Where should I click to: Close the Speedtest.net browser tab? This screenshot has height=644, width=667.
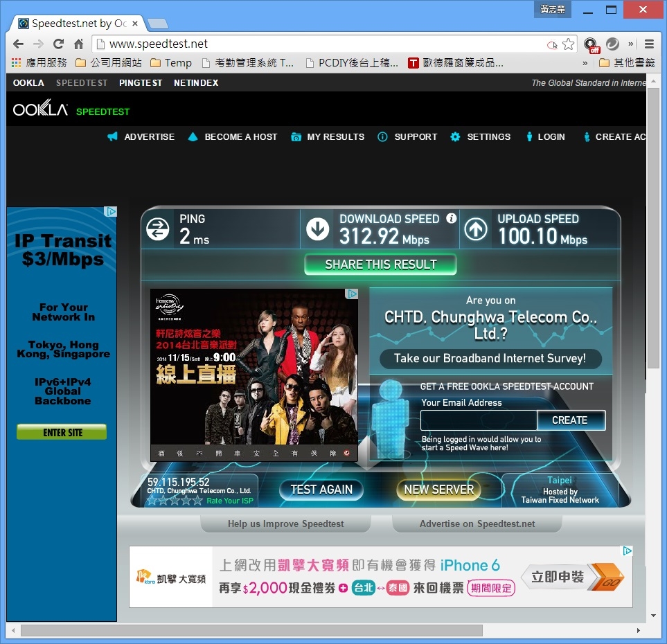[x=135, y=24]
